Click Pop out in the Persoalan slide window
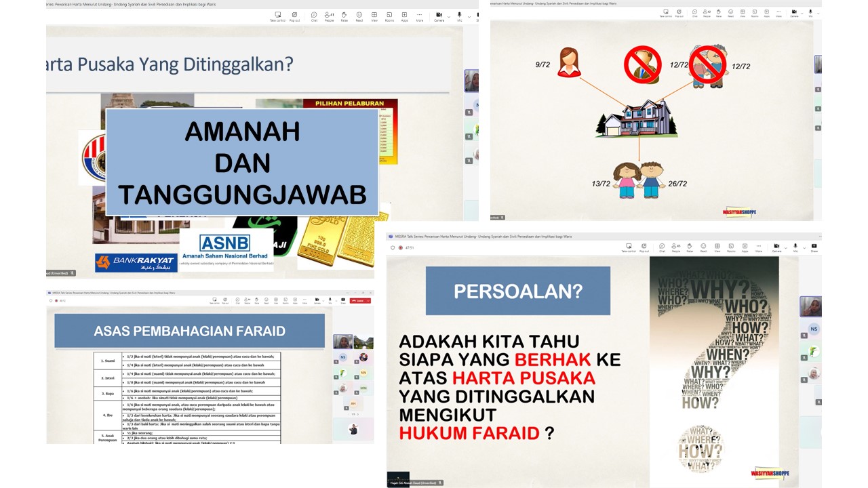This screenshot has height=488, width=868. [x=645, y=247]
